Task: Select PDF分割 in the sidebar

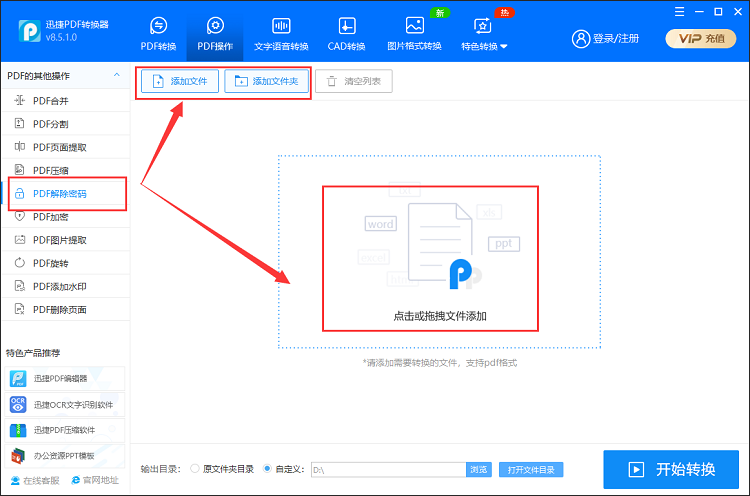Action: coord(66,124)
